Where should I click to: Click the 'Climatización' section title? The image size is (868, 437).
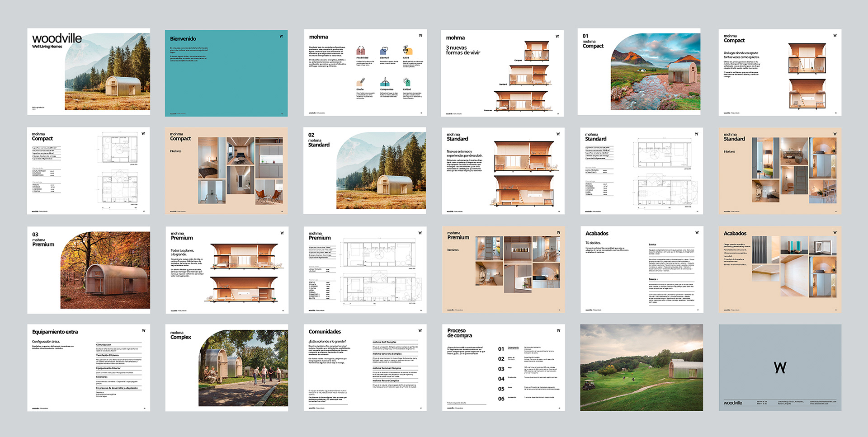coord(104,345)
